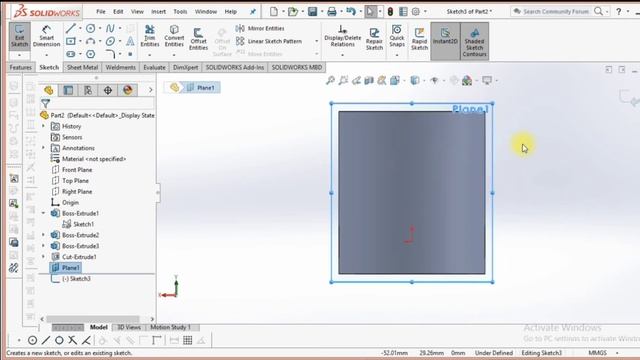Switch to the SOLIDWORKS Add-Ins tab
This screenshot has height=360, width=640.
click(235, 67)
